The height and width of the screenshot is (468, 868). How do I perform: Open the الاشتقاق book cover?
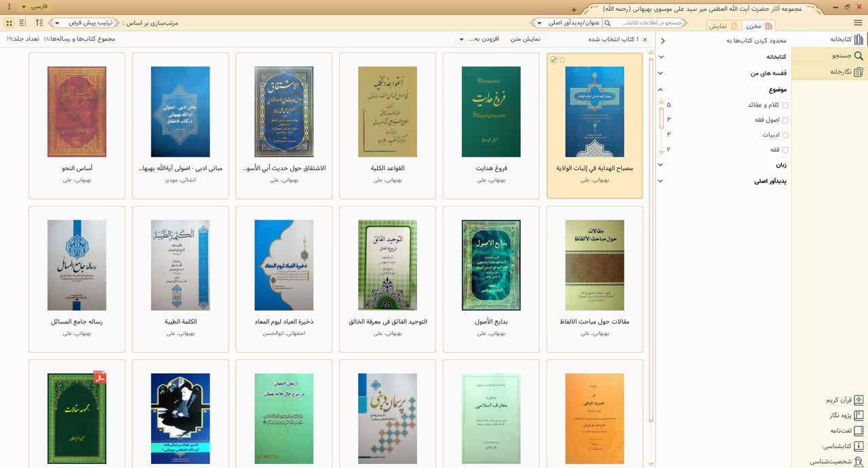284,112
